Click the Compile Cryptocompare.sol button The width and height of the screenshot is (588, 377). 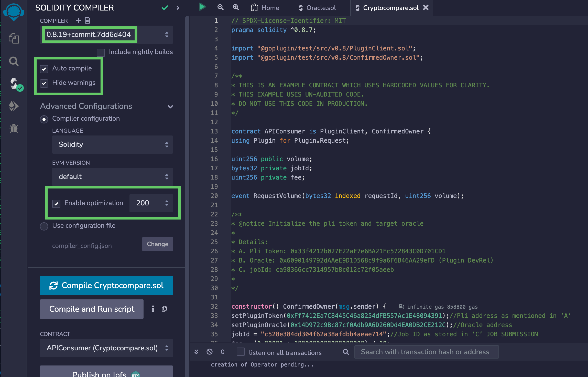(106, 285)
